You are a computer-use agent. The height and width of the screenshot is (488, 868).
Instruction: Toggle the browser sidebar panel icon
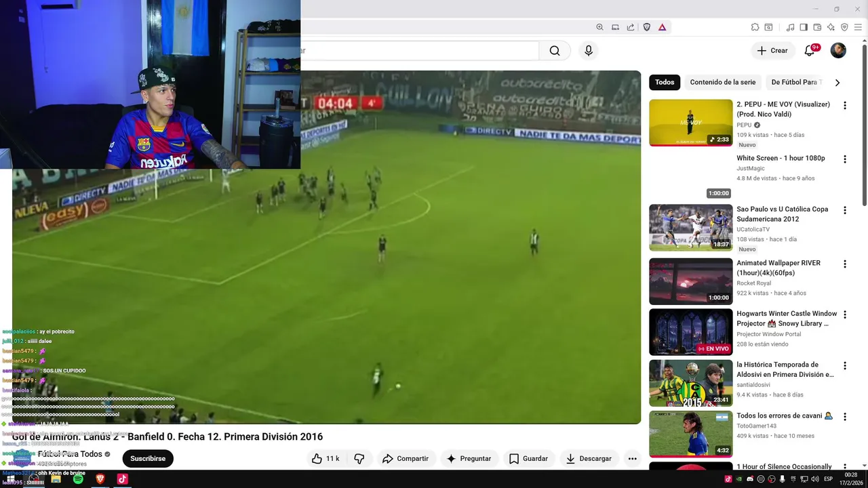click(804, 27)
